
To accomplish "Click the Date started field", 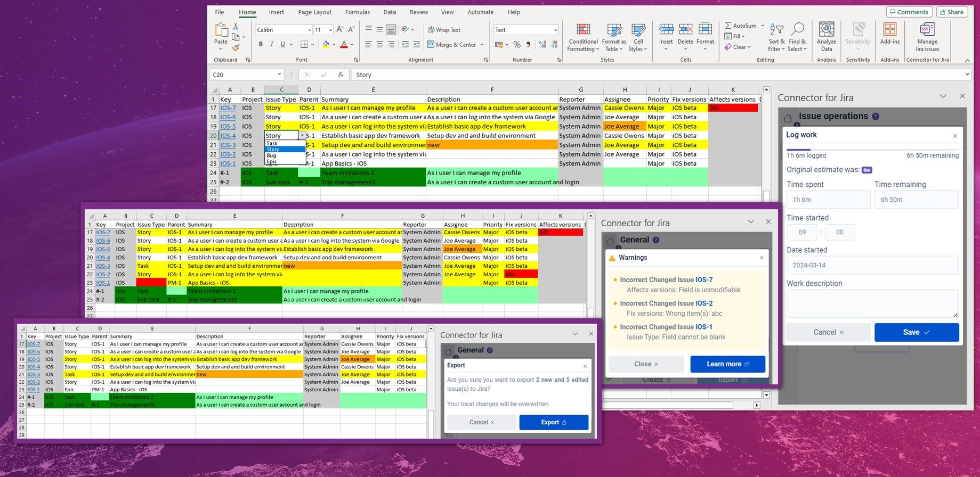I will click(873, 265).
